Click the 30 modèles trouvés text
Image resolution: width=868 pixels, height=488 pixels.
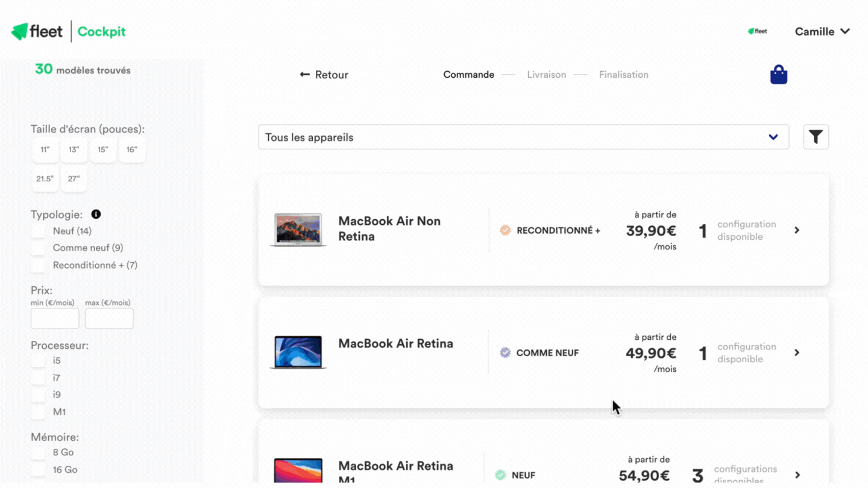click(x=83, y=69)
